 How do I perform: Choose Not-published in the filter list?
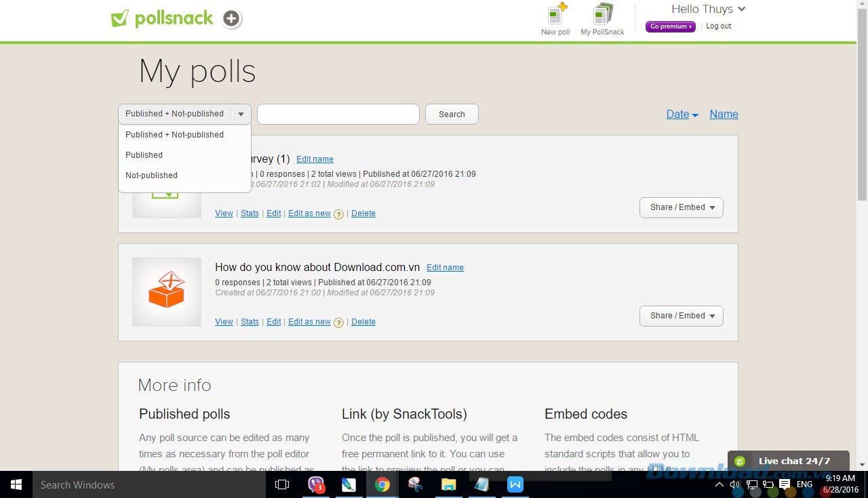point(152,175)
